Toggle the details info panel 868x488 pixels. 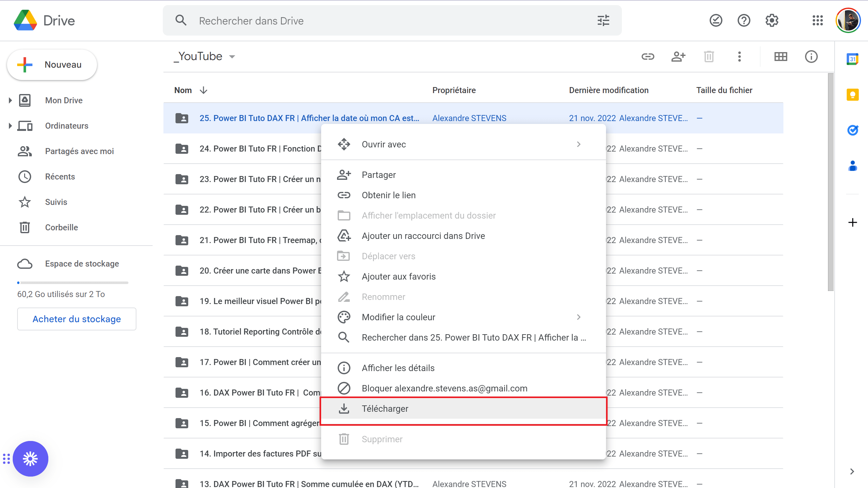tap(811, 57)
